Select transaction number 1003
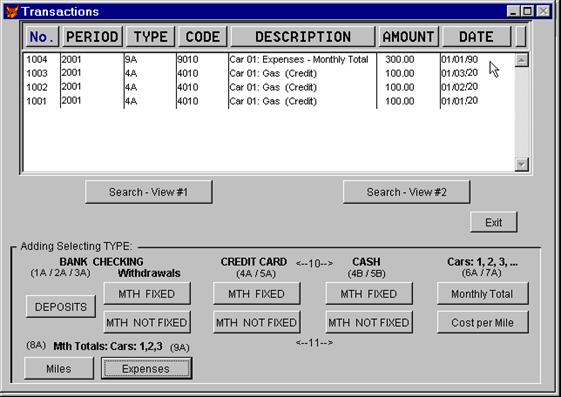561x397 pixels. [x=37, y=73]
